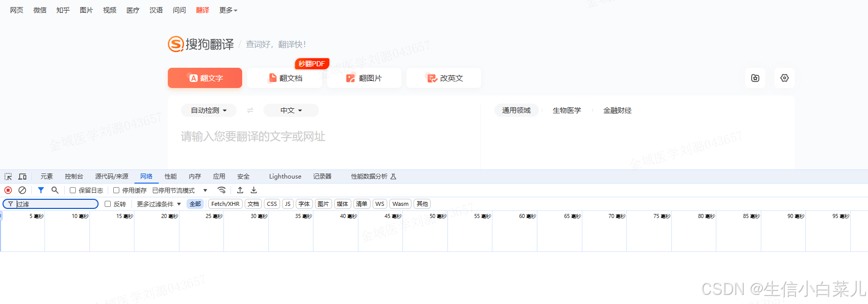Open the Lighthouse tab

point(285,177)
